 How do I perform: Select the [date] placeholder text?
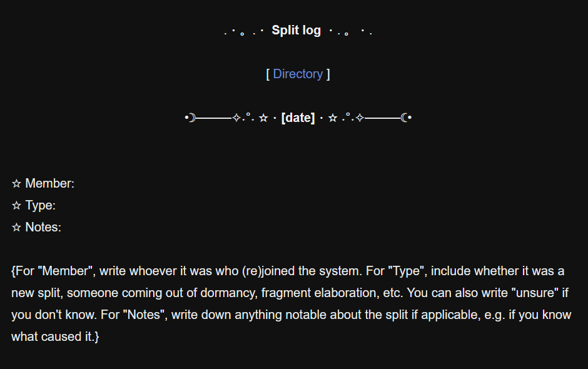tap(298, 118)
